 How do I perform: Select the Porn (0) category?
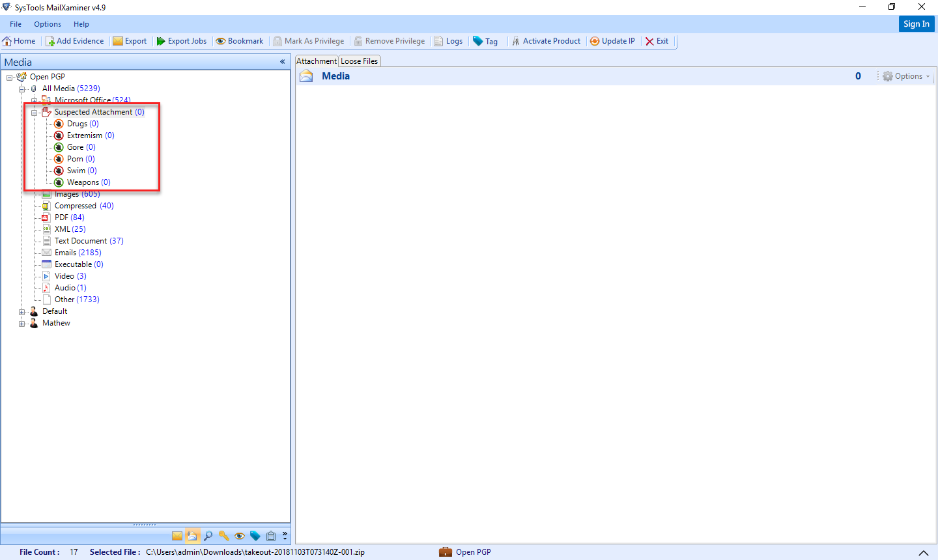point(81,159)
